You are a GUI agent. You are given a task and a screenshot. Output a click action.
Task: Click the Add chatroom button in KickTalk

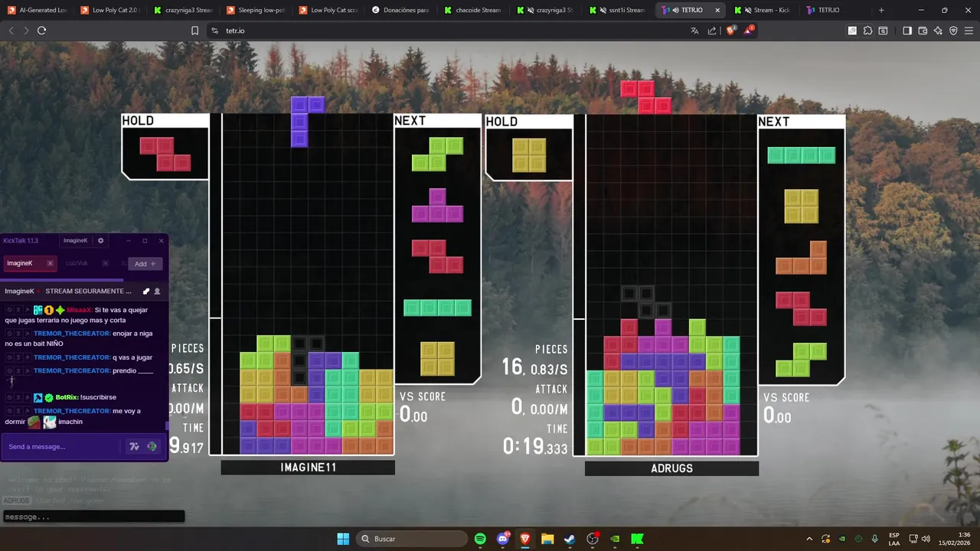click(145, 264)
